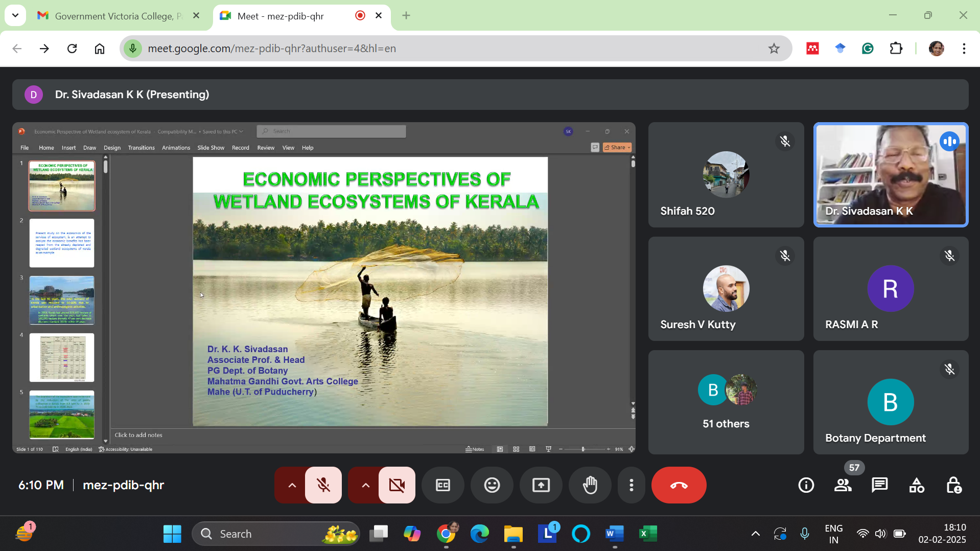Expand audio settings chevron beside microphone
The height and width of the screenshot is (551, 980).
[292, 485]
